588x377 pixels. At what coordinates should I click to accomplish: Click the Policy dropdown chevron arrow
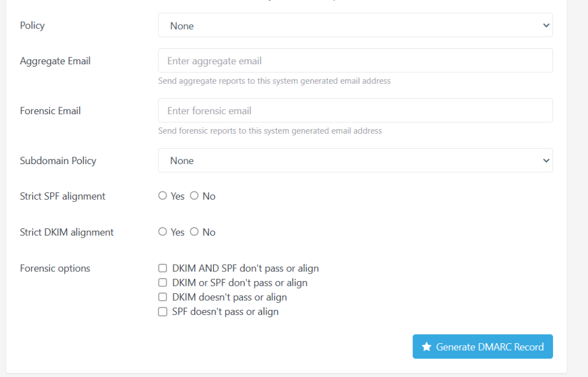click(x=546, y=25)
